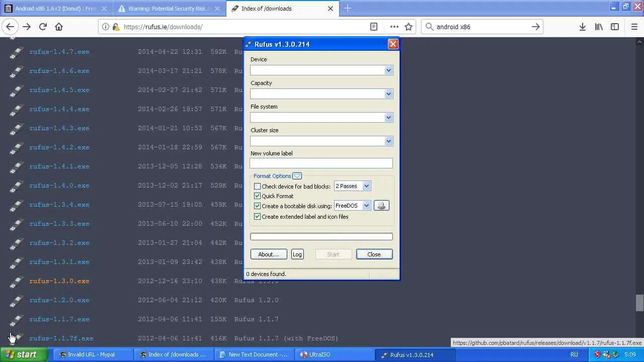The width and height of the screenshot is (644, 362).
Task: Open the Rufus About dialog
Action: (268, 254)
